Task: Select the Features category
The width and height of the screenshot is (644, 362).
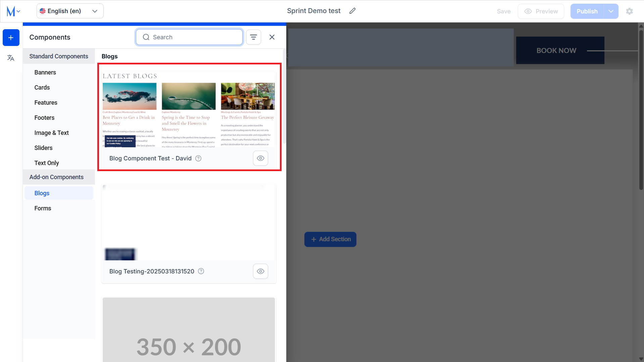Action: pos(59,103)
